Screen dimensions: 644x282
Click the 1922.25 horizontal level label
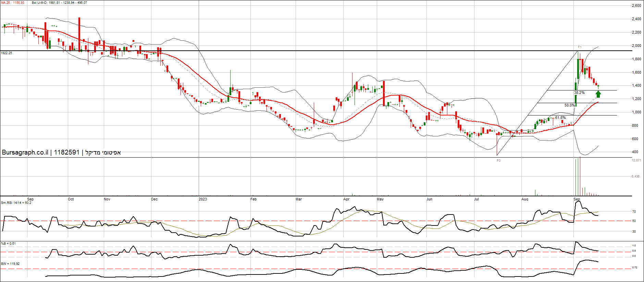[x=7, y=53]
